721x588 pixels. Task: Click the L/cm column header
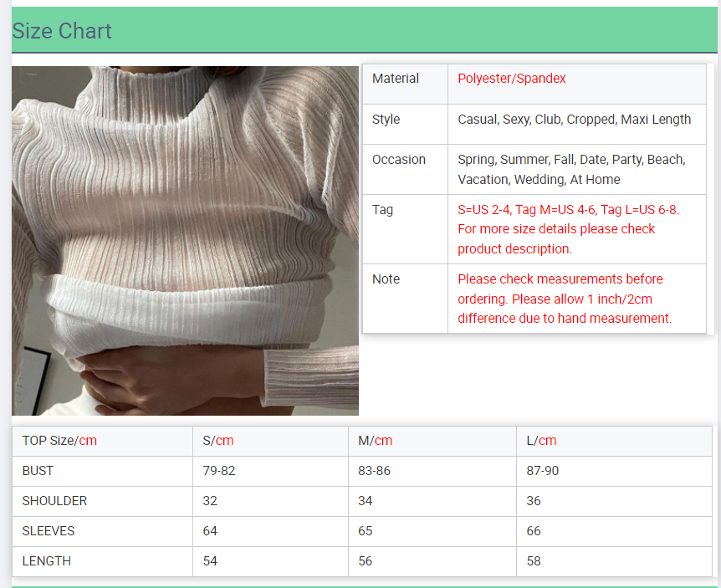[x=541, y=441]
